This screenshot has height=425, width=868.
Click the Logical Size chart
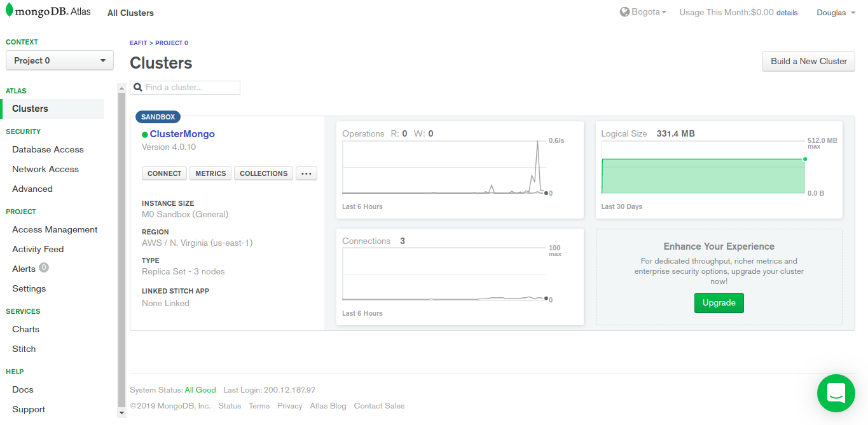pyautogui.click(x=703, y=167)
